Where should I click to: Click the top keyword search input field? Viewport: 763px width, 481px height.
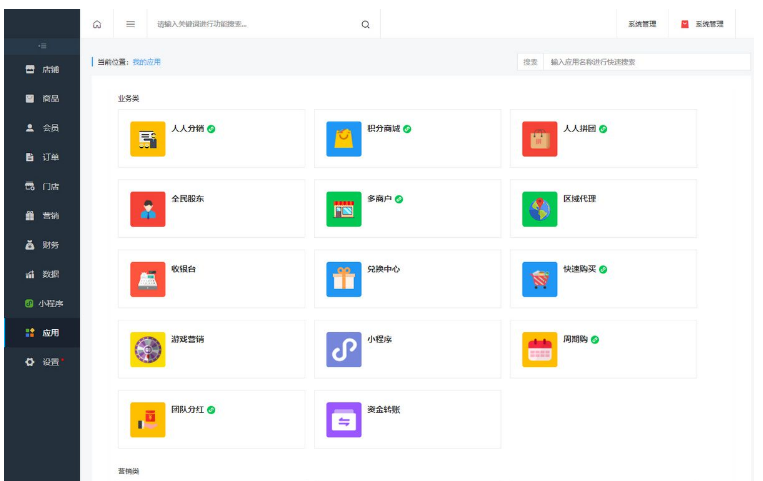click(255, 24)
